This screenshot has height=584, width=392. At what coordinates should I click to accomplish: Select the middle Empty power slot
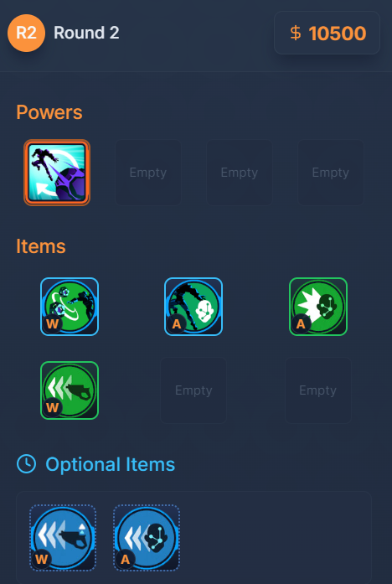tap(240, 173)
